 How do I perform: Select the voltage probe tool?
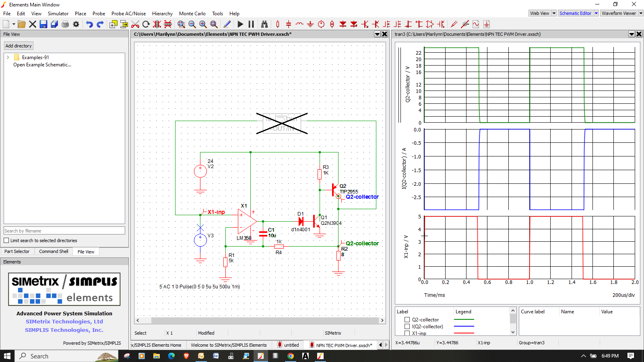pyautogui.click(x=454, y=24)
